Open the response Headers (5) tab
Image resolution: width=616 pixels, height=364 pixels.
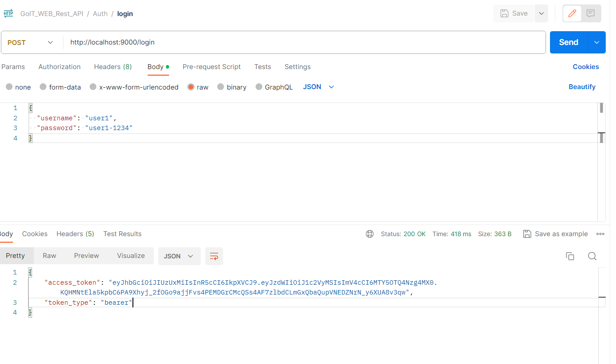(x=75, y=234)
